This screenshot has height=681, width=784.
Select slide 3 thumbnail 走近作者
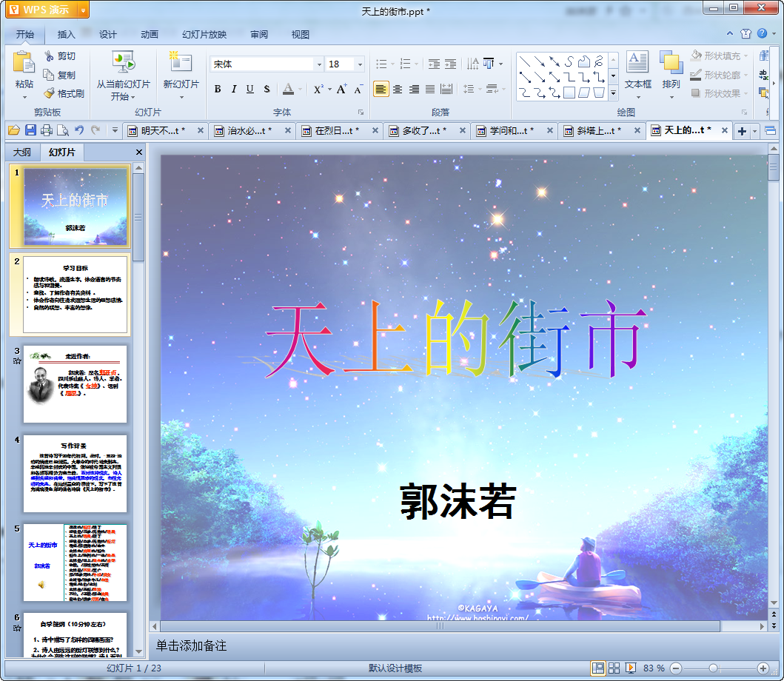point(75,383)
